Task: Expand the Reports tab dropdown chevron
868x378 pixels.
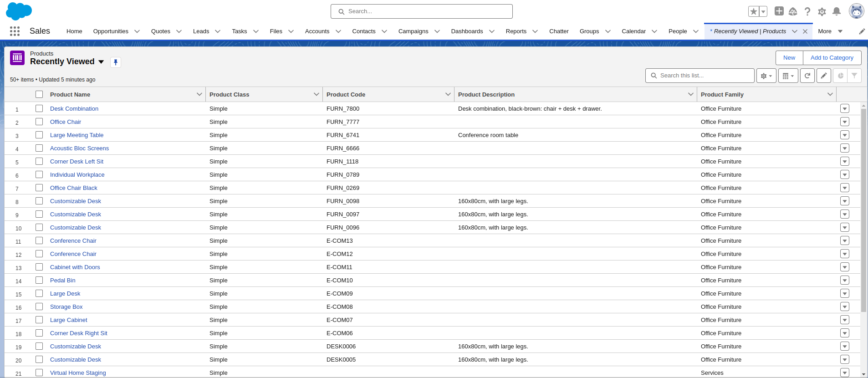Action: click(x=535, y=31)
